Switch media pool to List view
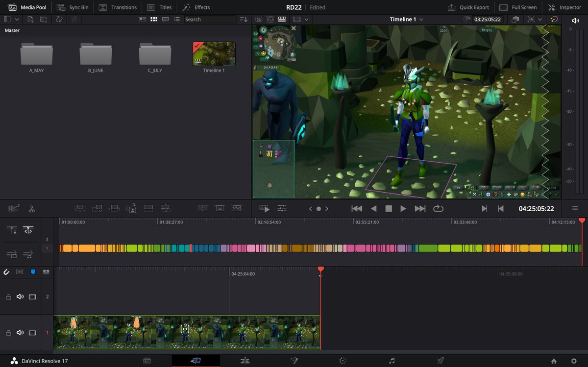This screenshot has width=588, height=367. click(177, 19)
